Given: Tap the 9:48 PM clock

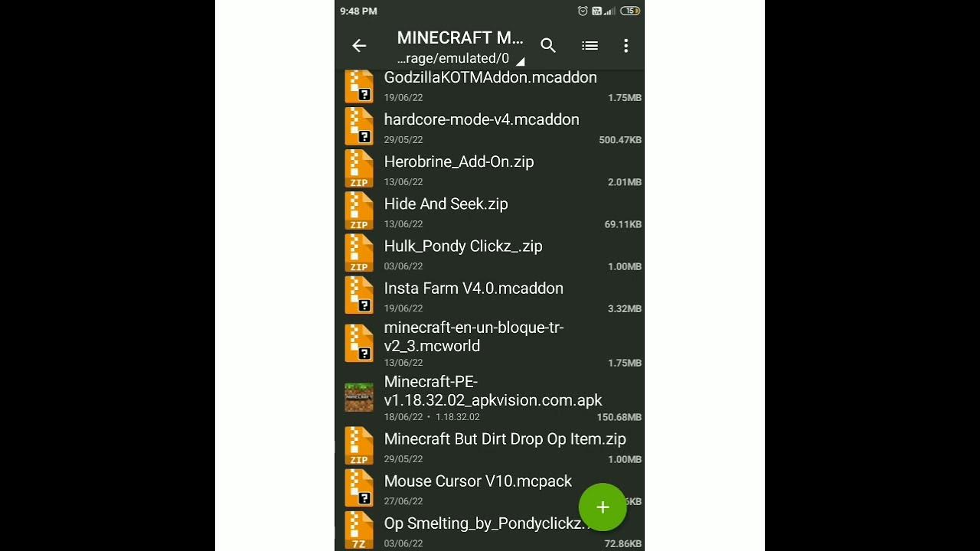Looking at the screenshot, I should 358,11.
